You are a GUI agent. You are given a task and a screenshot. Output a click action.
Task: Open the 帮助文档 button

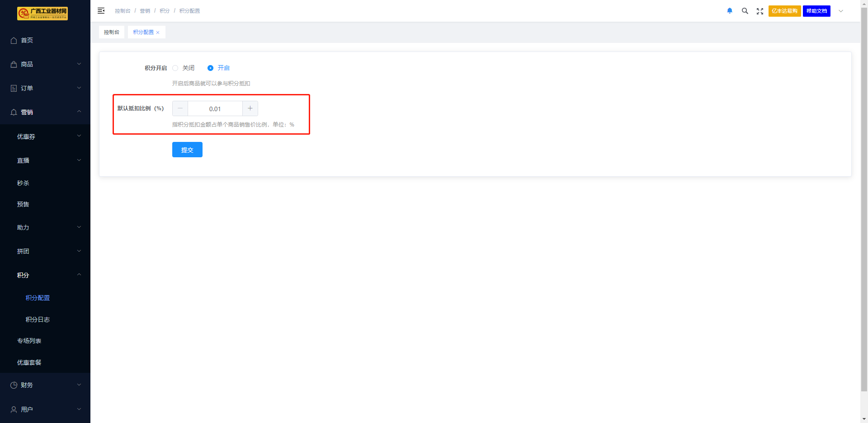tap(816, 11)
